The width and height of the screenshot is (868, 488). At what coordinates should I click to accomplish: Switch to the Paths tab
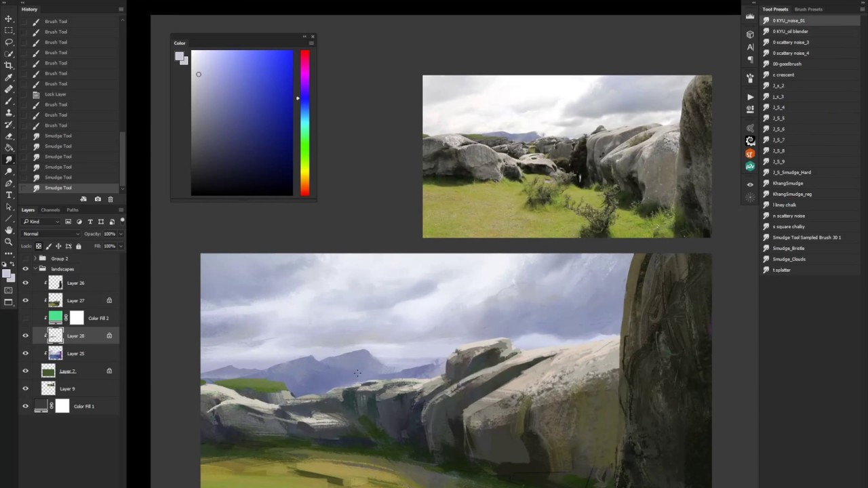(x=72, y=210)
